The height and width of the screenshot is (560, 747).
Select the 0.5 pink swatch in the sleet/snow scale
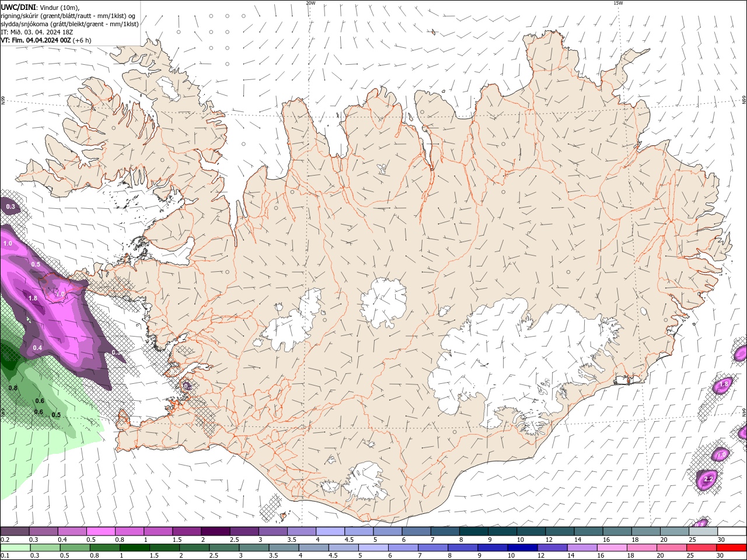click(100, 531)
